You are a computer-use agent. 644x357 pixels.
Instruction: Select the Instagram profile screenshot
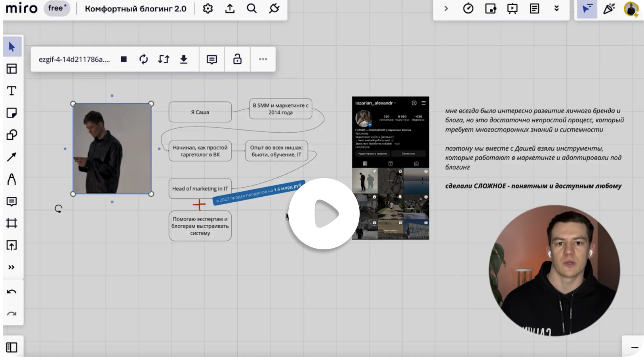391,168
